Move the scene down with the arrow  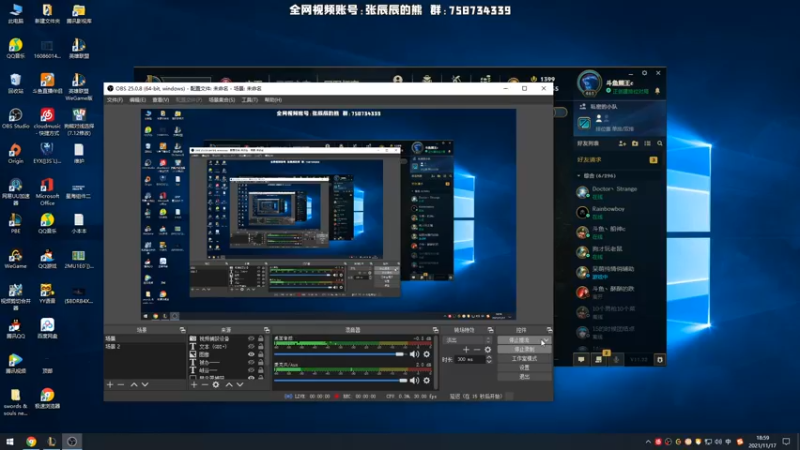(145, 384)
